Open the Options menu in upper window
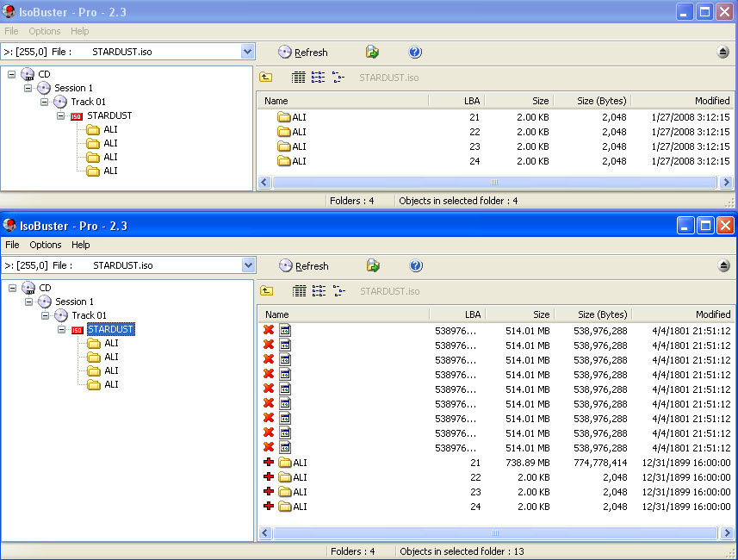738x560 pixels. click(44, 31)
